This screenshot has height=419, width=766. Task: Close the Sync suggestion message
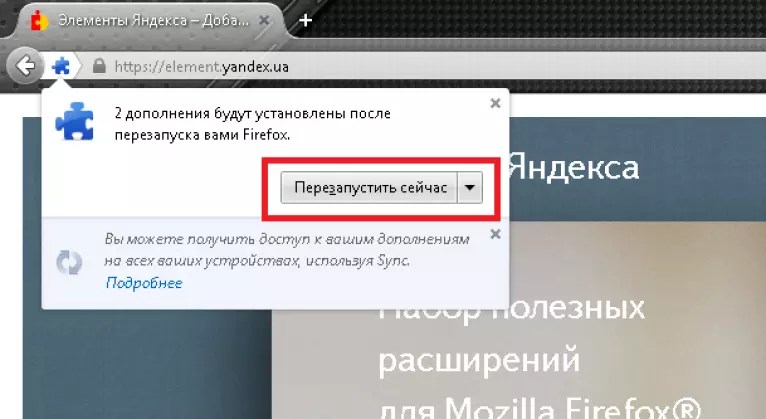coord(495,234)
